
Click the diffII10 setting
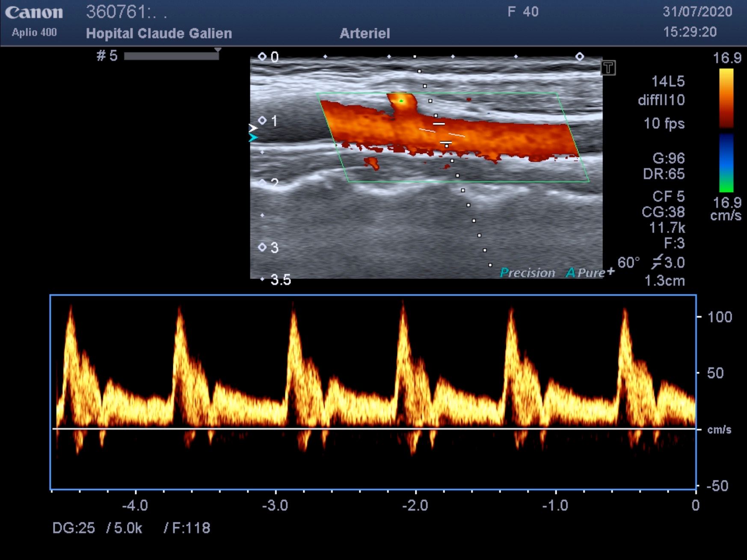pyautogui.click(x=661, y=100)
